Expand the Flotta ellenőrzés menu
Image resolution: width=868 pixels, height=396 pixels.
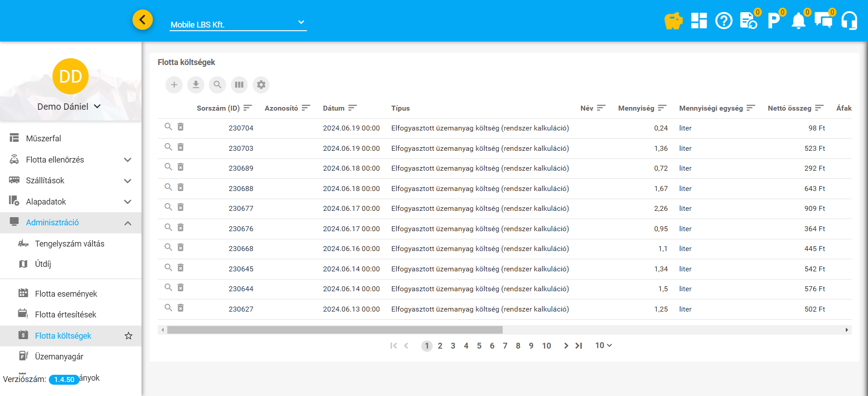click(127, 160)
